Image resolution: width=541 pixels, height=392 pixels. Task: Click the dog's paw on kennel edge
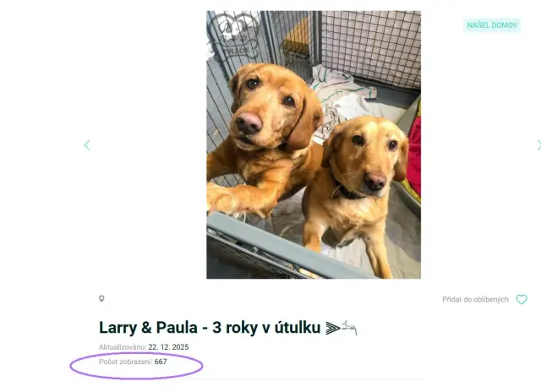click(224, 199)
